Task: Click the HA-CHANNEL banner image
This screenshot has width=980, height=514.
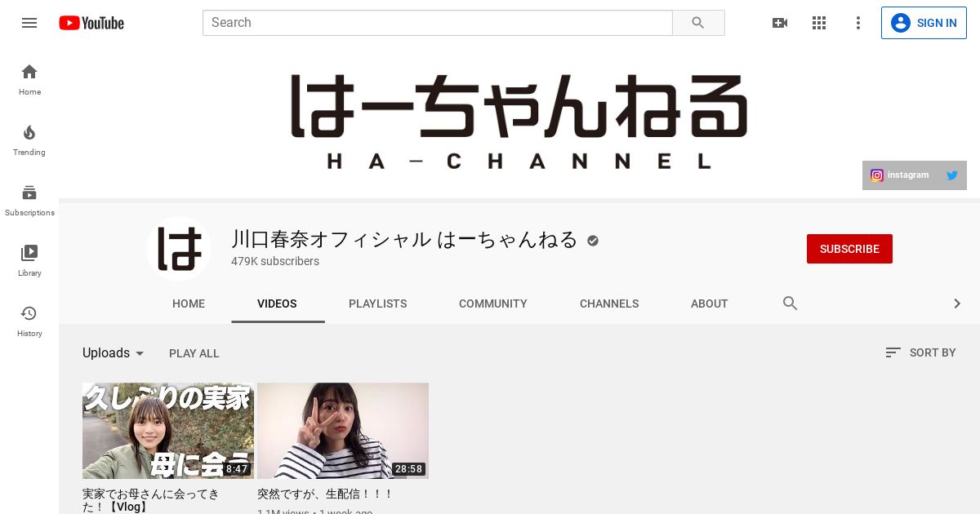Action: click(519, 121)
